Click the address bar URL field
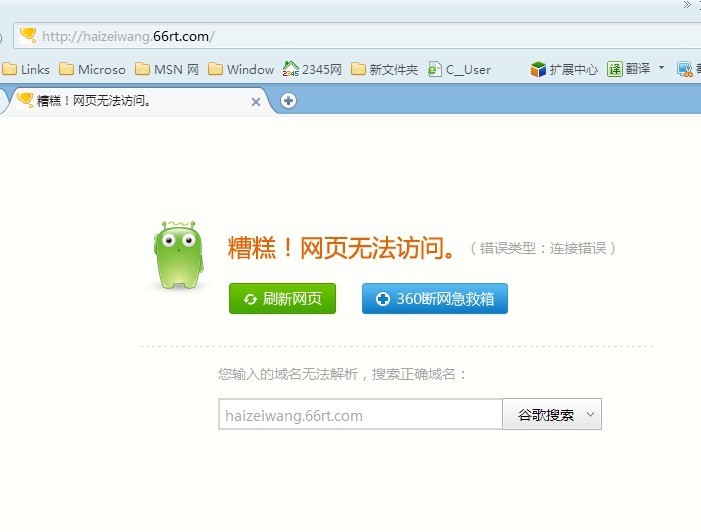The height and width of the screenshot is (532, 701). 358,36
